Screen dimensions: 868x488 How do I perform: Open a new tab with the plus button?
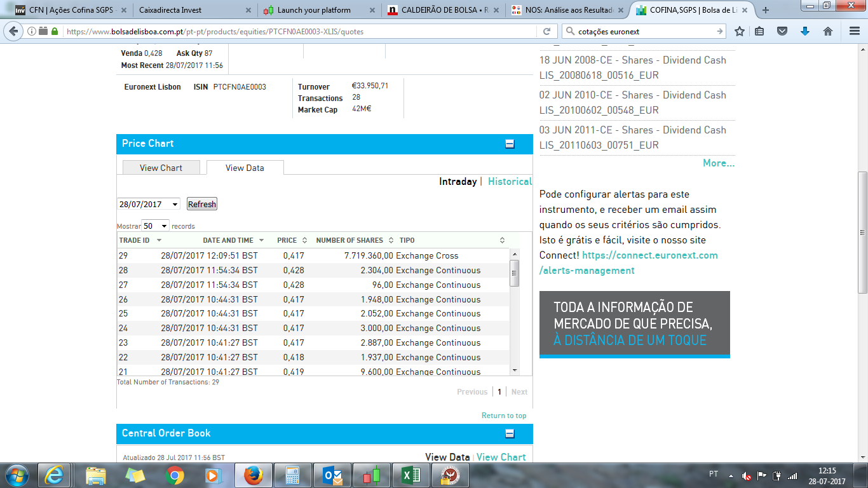click(x=766, y=10)
